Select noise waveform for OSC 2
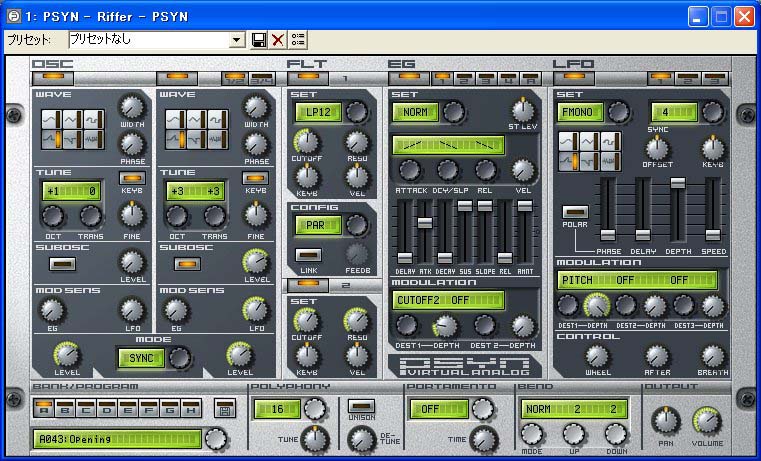Image resolution: width=761 pixels, height=461 pixels. 218,140
